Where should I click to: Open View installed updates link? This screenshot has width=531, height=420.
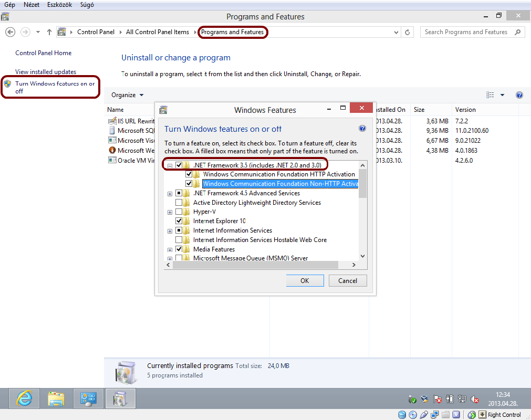(46, 72)
